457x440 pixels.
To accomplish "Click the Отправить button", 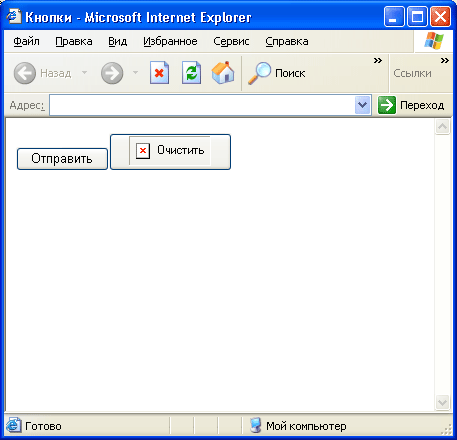I will coord(62,159).
